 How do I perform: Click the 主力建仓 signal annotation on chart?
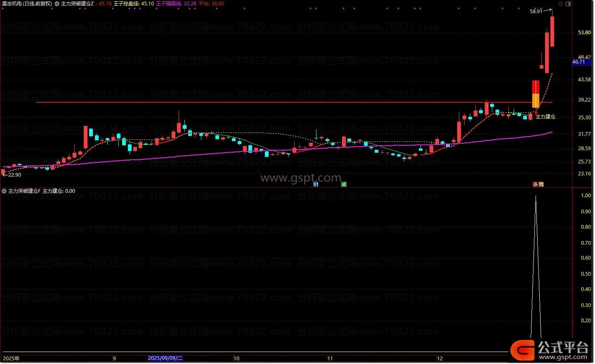click(x=545, y=117)
